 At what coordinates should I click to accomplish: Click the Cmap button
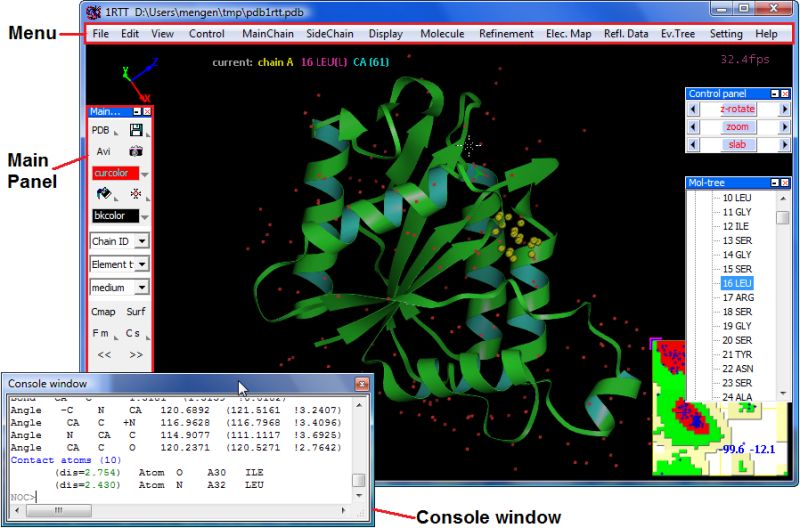click(103, 312)
